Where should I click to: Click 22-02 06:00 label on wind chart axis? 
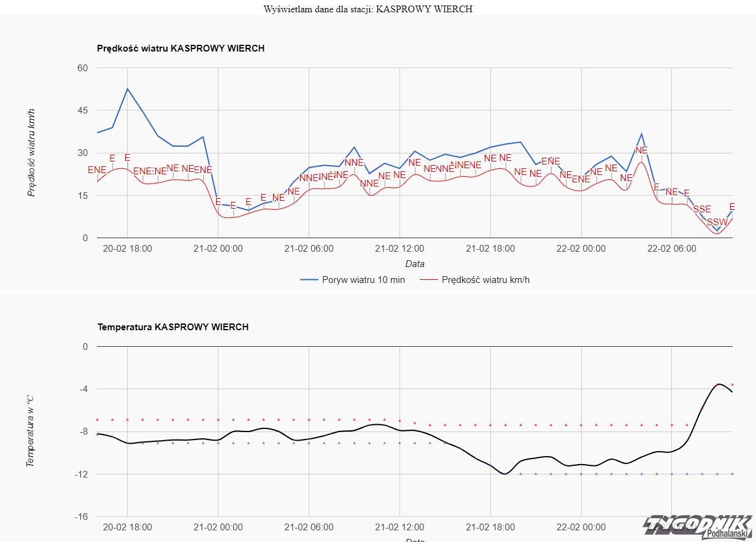(671, 249)
